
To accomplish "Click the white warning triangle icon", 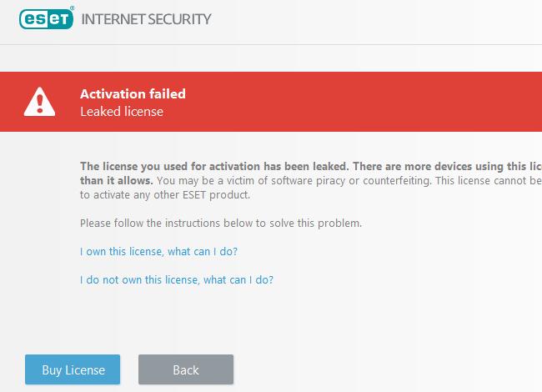I will click(x=39, y=102).
